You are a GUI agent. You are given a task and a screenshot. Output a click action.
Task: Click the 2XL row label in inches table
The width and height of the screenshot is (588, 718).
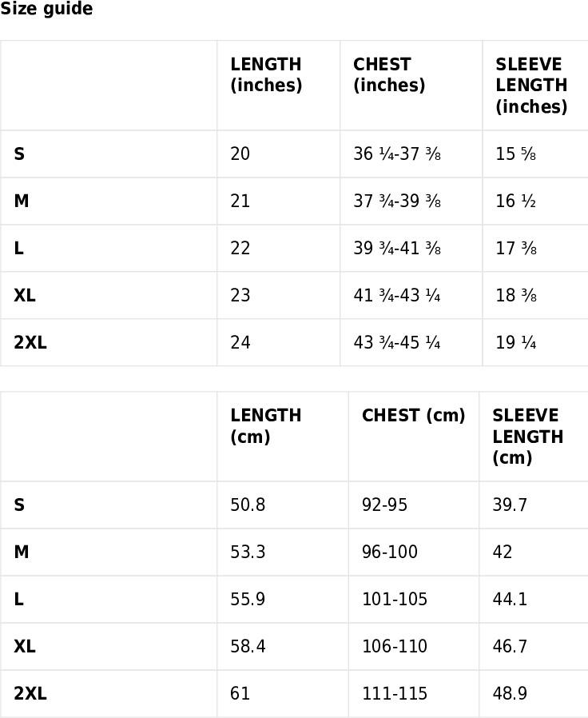click(x=30, y=342)
